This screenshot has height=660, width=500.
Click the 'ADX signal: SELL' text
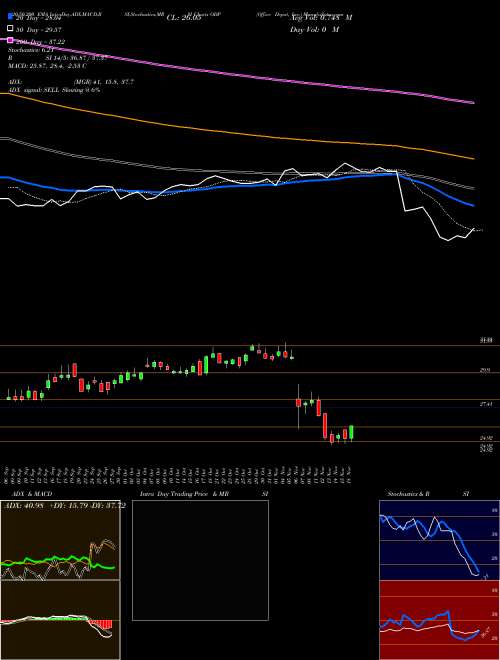coord(34,90)
